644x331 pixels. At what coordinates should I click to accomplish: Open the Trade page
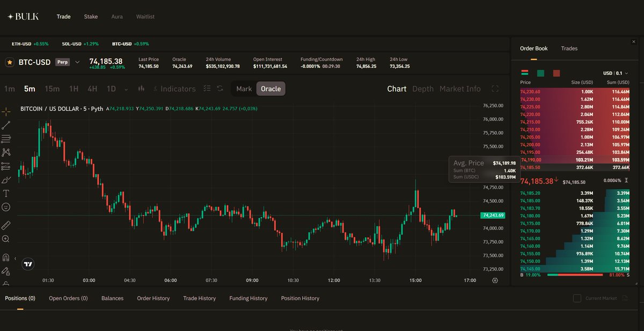point(63,17)
